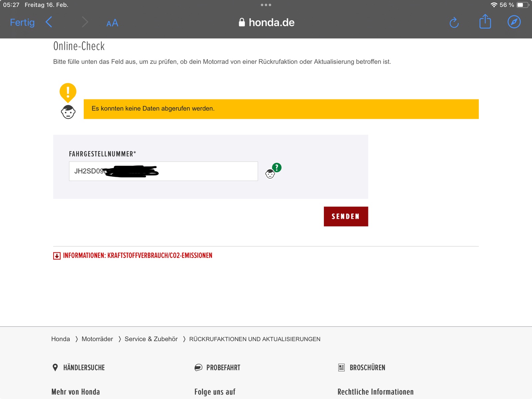
Task: Open Händlersuche dealer search
Action: click(x=84, y=367)
